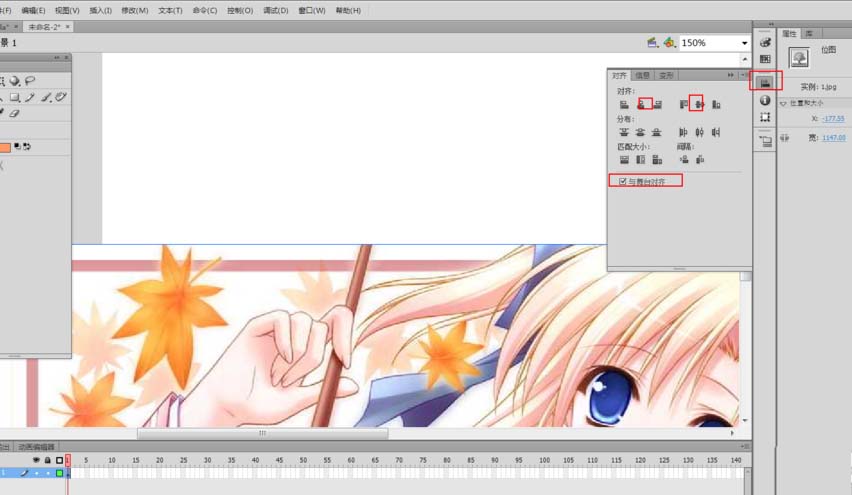Open the 编辑(E) menu
The image size is (852, 495).
coord(33,10)
